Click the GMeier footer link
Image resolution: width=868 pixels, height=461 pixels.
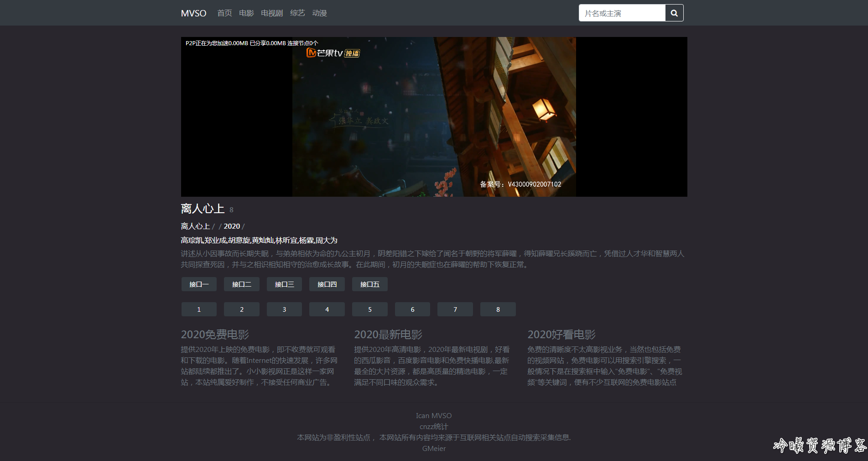(434, 449)
